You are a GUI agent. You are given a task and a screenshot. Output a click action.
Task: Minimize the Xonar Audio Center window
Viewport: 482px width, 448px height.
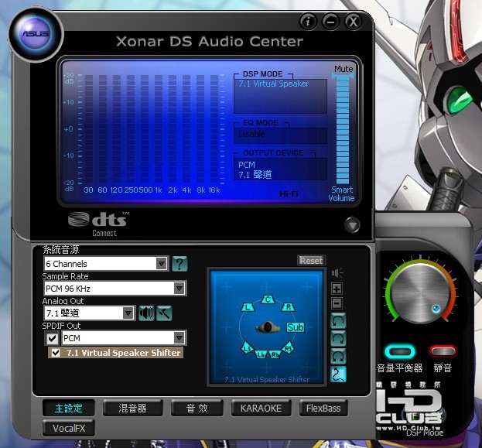coord(330,22)
